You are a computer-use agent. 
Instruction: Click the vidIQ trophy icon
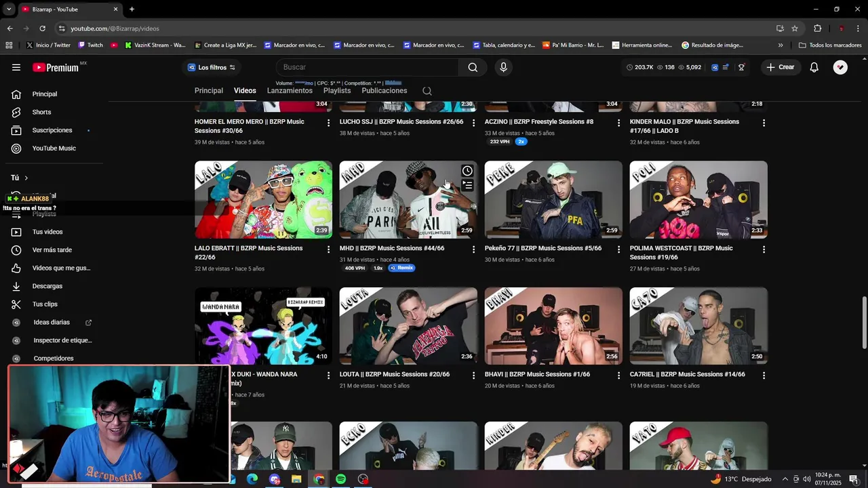click(x=742, y=67)
